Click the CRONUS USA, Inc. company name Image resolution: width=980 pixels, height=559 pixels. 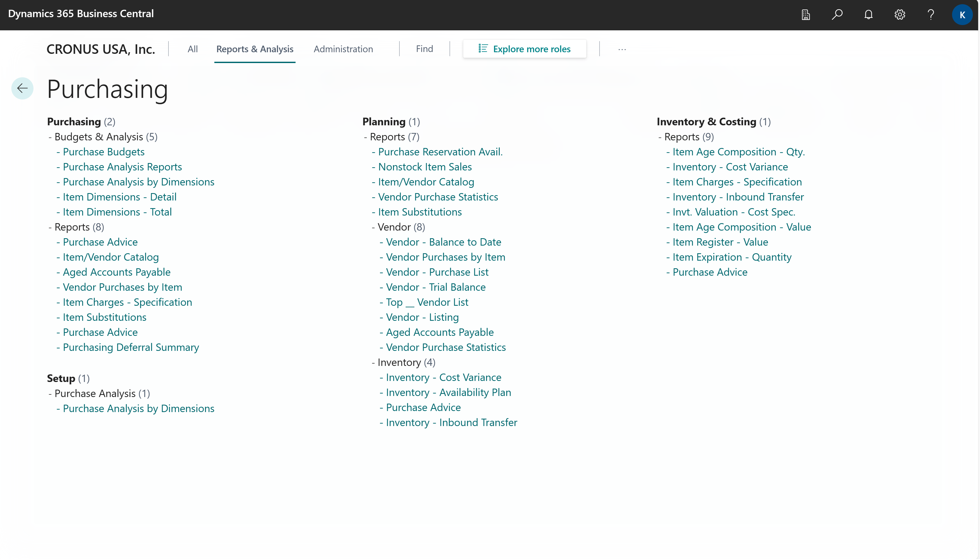[x=100, y=49]
